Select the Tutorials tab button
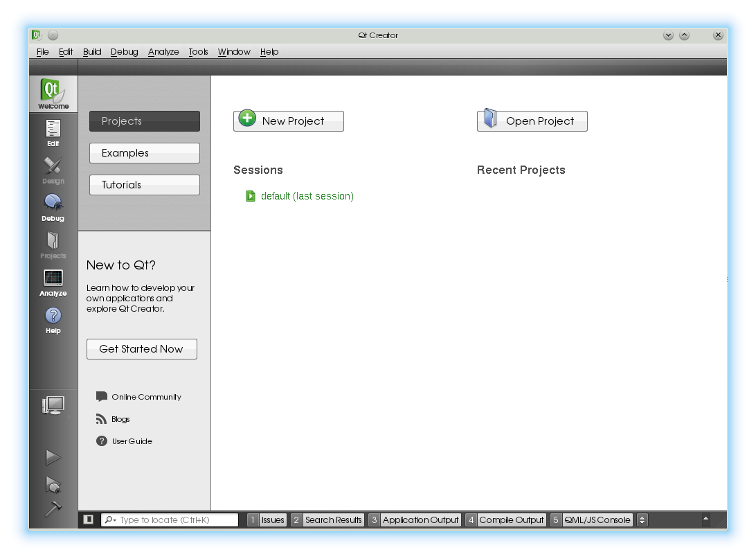 point(145,185)
